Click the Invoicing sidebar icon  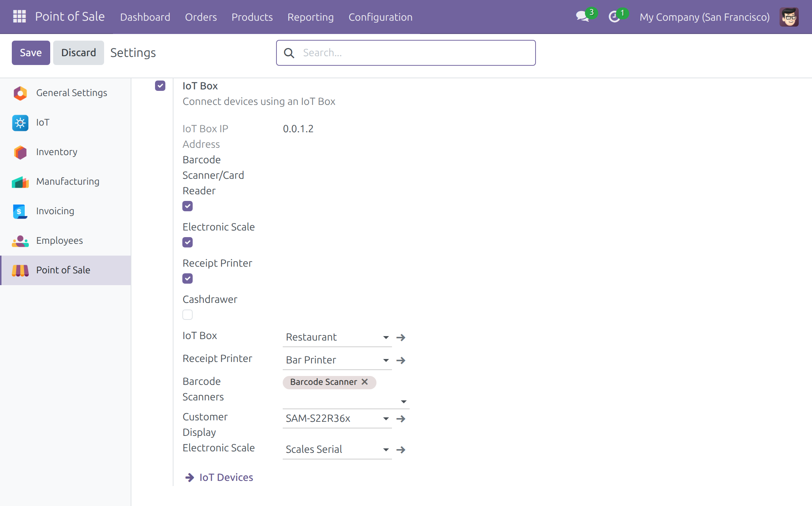click(x=20, y=211)
